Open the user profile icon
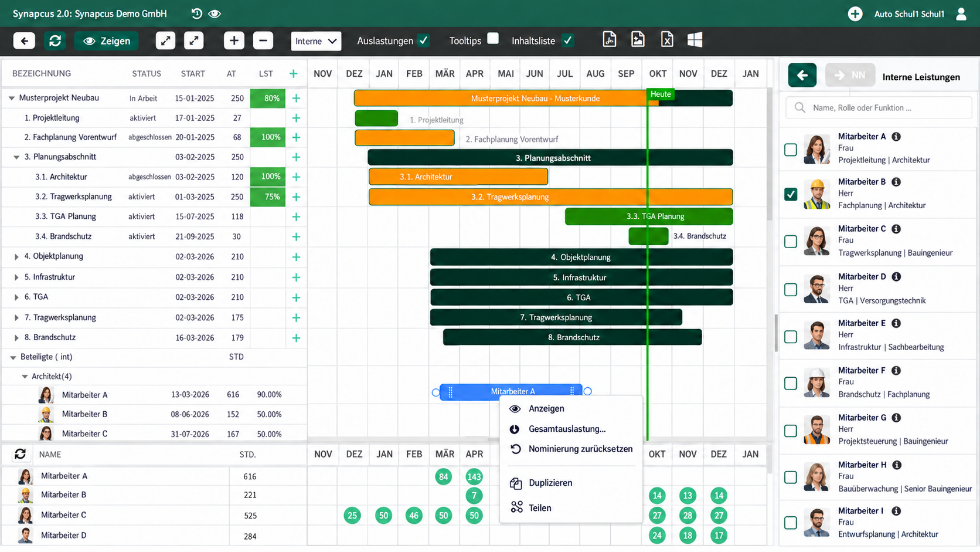 coord(961,13)
